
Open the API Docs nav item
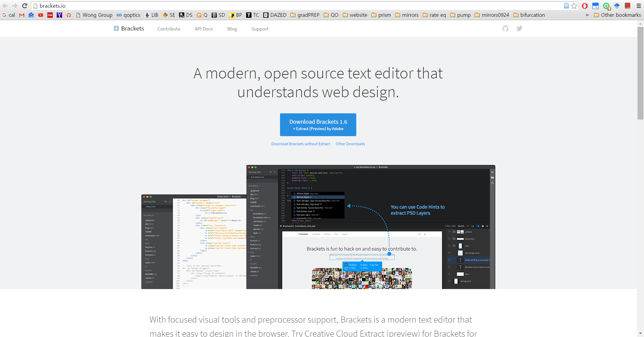(204, 29)
